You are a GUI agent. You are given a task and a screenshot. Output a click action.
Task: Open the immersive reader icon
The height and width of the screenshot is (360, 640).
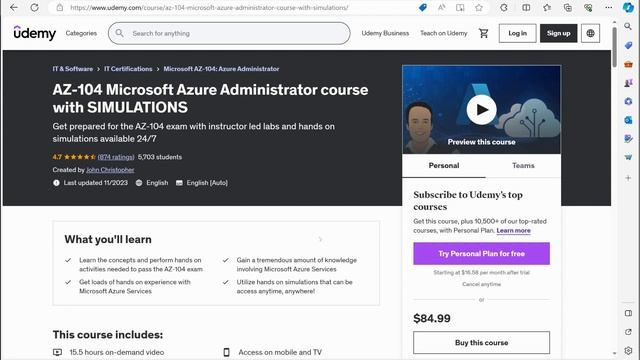460,7
